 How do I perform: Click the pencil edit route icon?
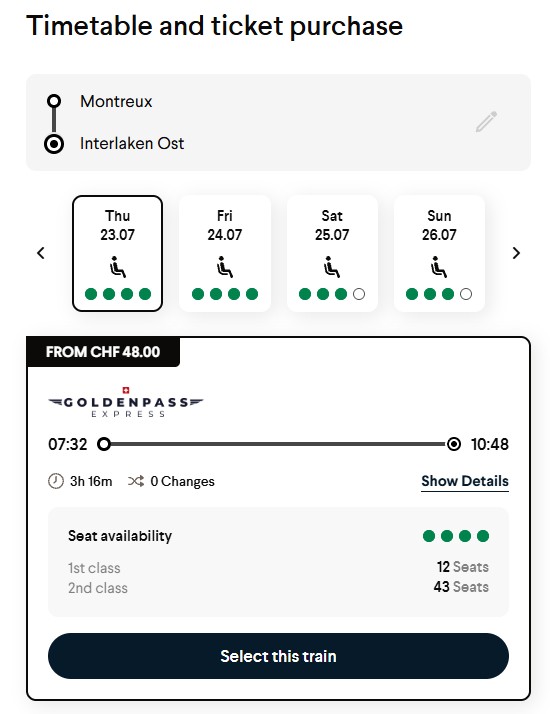click(486, 122)
